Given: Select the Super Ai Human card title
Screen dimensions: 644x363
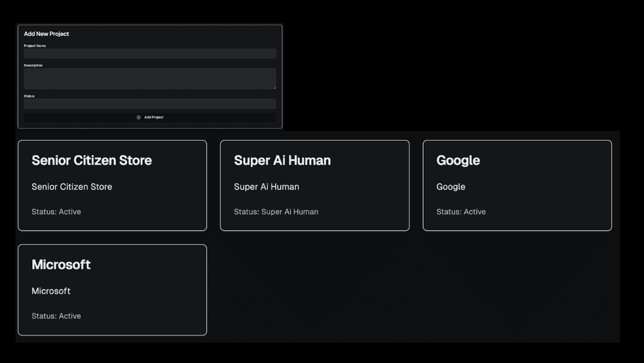Looking at the screenshot, I should pos(282,161).
